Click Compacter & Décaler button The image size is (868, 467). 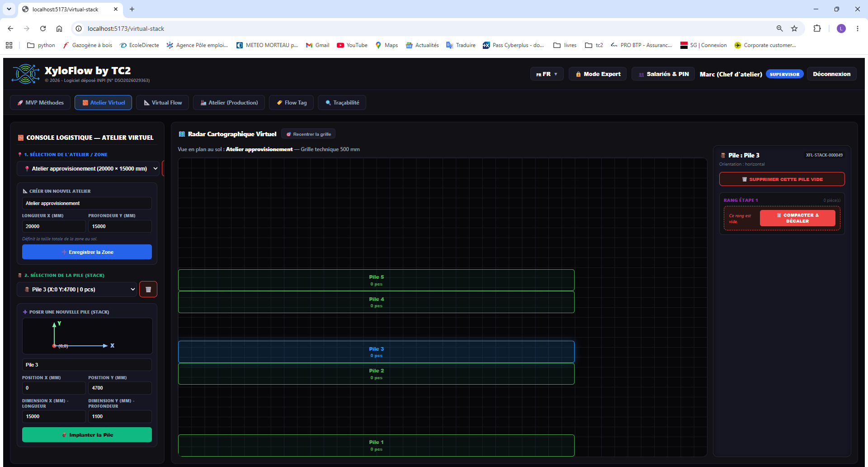coord(797,218)
